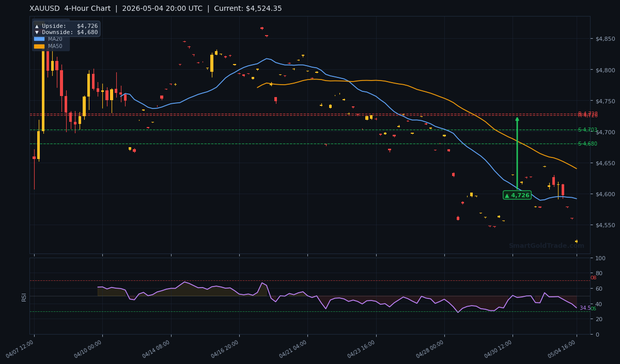Click the $4,600 price axis label
This screenshot has width=620, height=364.
click(605, 194)
